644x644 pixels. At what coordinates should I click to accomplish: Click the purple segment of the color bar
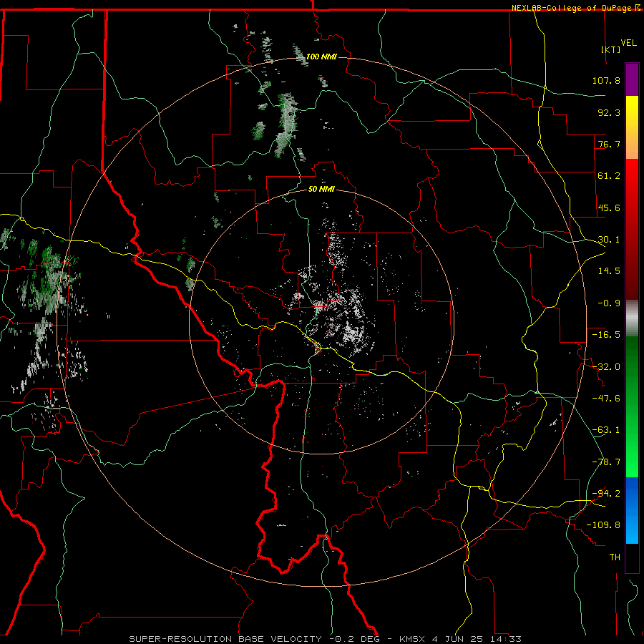(x=632, y=79)
